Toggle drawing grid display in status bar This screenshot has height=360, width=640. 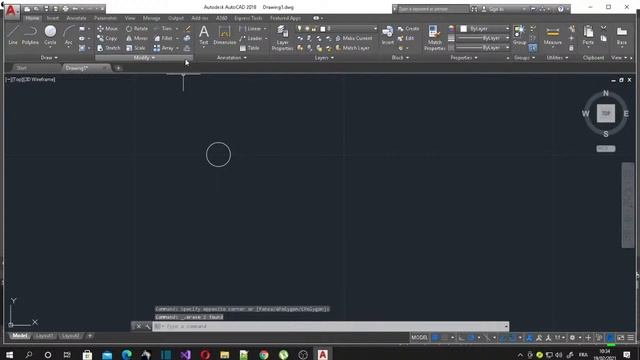(x=435, y=338)
